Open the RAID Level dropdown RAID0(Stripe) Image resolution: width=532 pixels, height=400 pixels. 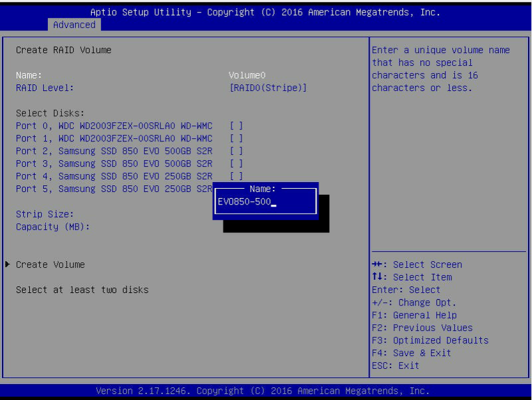tap(268, 88)
